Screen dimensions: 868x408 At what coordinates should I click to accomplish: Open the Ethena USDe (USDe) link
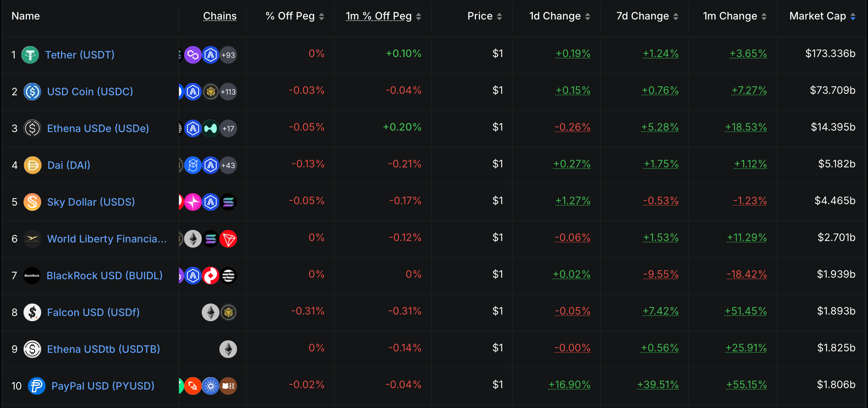click(x=98, y=128)
